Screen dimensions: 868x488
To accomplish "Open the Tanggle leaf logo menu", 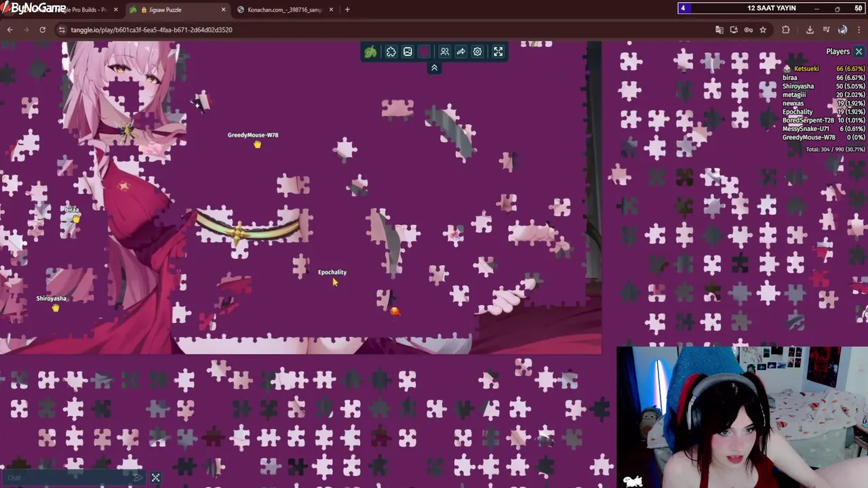I will [370, 52].
